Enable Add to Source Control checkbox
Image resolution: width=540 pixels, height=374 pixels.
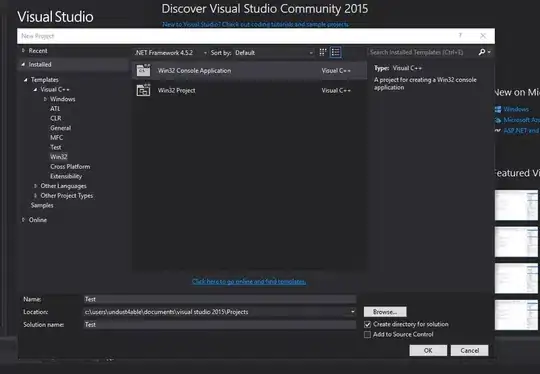point(367,334)
